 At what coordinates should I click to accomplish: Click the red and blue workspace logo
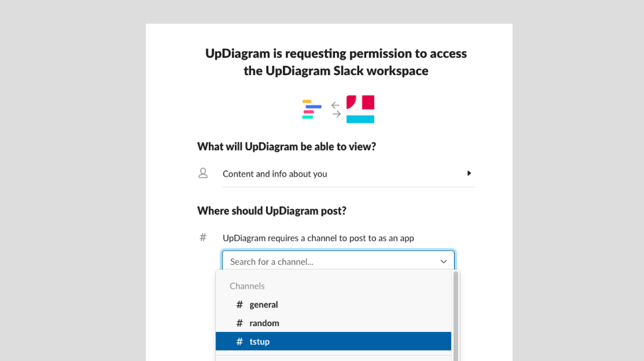click(x=360, y=109)
